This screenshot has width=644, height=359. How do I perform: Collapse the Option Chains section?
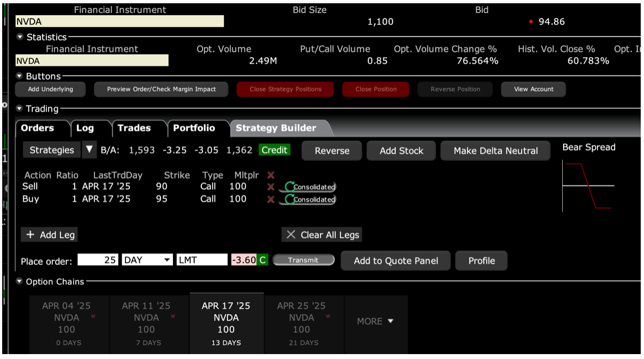tap(21, 282)
